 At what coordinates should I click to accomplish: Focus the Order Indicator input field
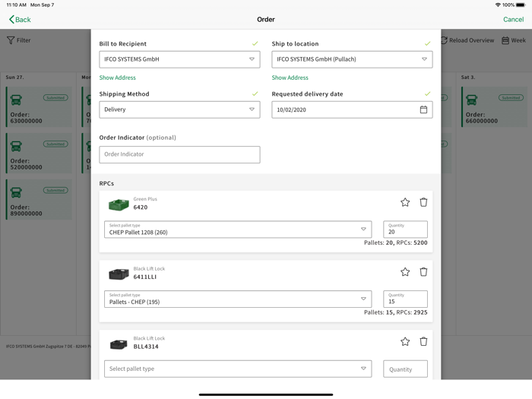tap(179, 154)
